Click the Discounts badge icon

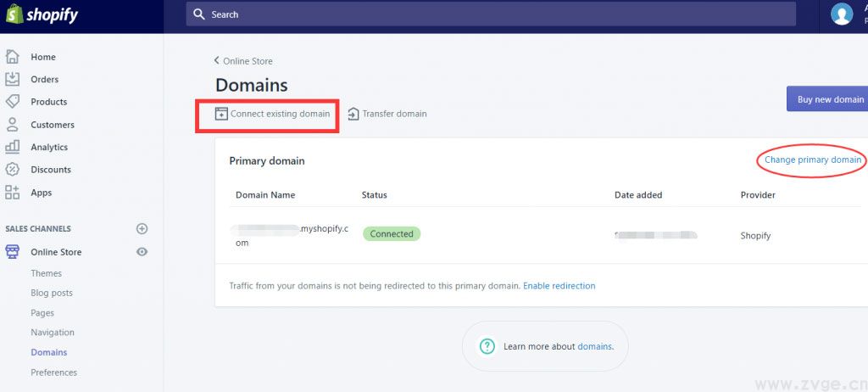tap(12, 170)
